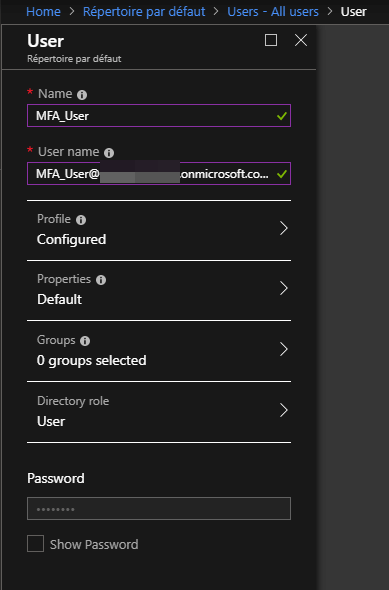Click the Groups info icon
Viewport: 389px width, 590px height.
tap(85, 341)
